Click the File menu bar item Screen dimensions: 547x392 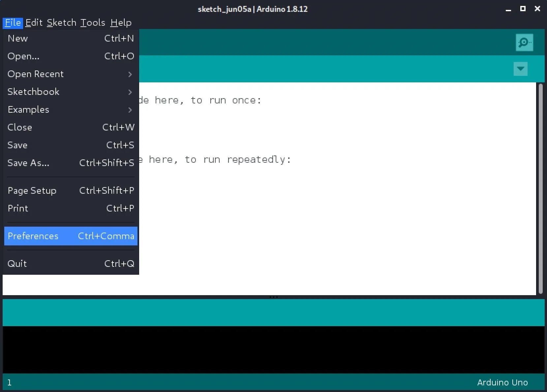13,23
